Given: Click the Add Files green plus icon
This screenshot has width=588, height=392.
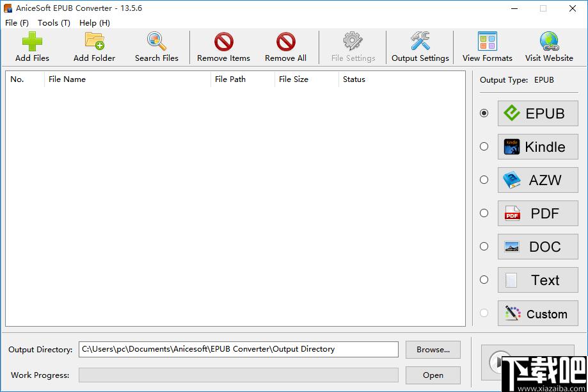Looking at the screenshot, I should click(x=32, y=41).
